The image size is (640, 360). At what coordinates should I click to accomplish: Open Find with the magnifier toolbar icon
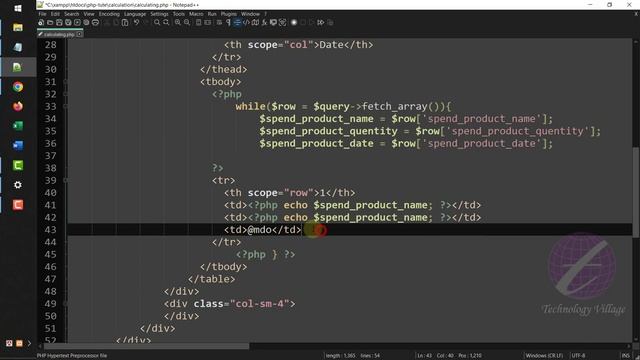tap(157, 22)
